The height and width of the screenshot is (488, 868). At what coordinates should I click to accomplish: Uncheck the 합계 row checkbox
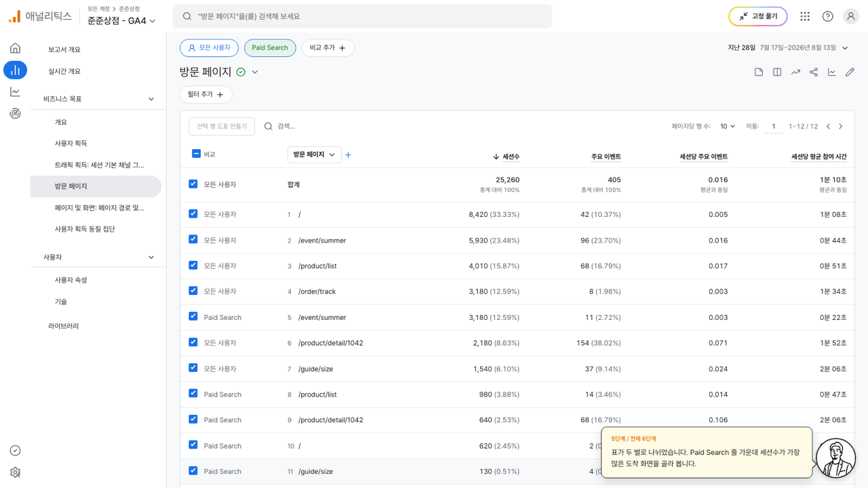(x=193, y=184)
